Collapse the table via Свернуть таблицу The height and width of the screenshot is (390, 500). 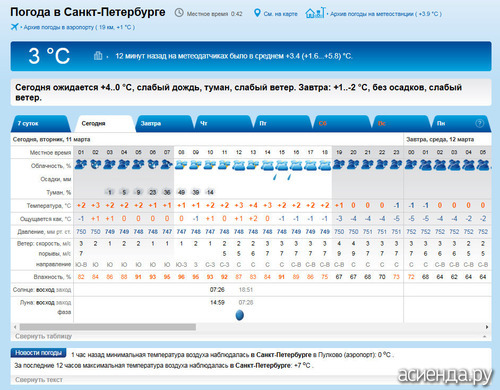(43, 336)
